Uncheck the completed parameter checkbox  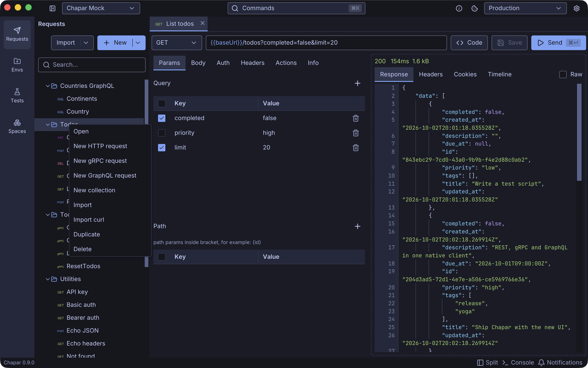point(162,118)
